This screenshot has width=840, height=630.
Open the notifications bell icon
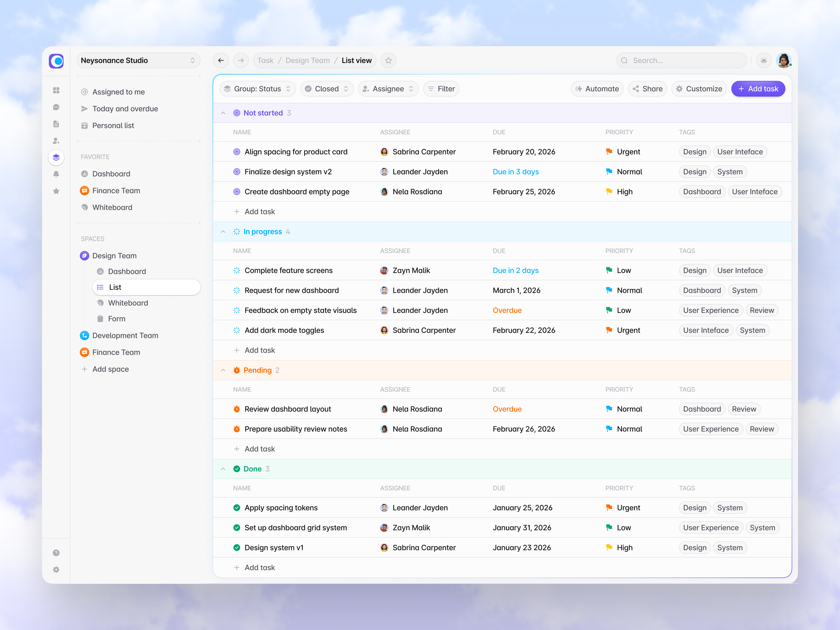click(x=56, y=174)
